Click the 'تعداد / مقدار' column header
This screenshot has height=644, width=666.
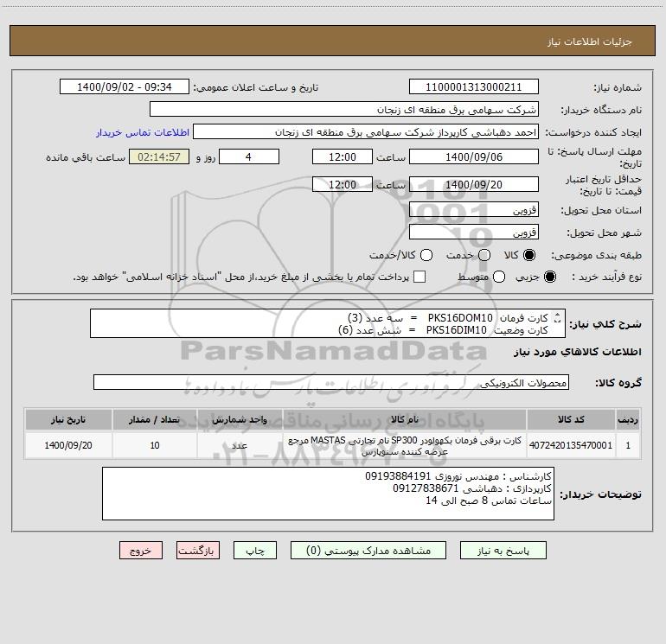coord(155,419)
